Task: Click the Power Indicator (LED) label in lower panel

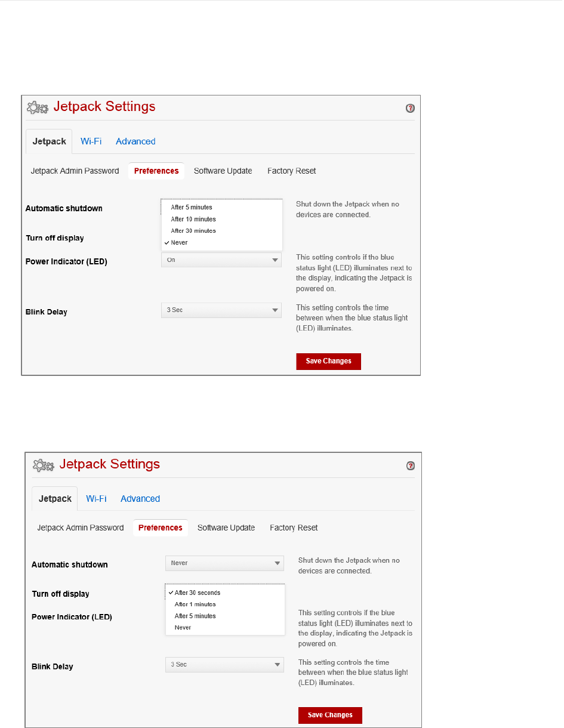Action: [72, 616]
